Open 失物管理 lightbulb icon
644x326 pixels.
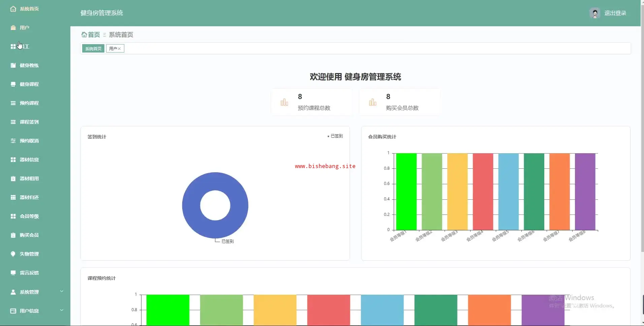coord(13,254)
